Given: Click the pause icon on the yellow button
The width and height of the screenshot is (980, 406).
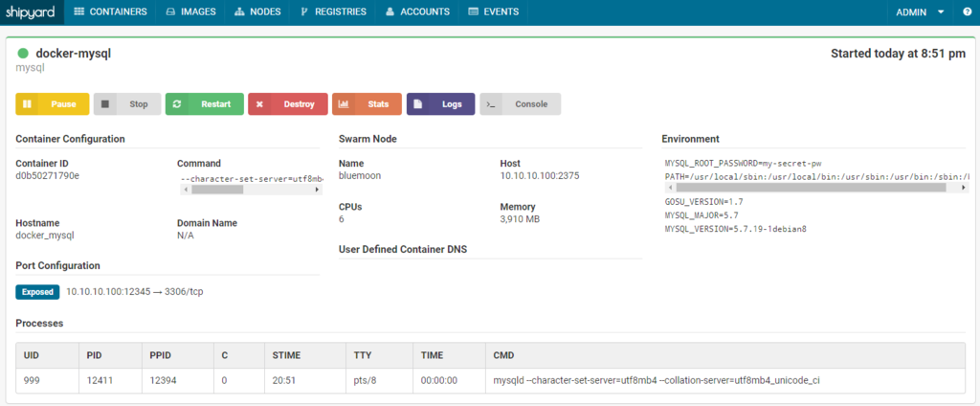Looking at the screenshot, I should click(x=27, y=104).
